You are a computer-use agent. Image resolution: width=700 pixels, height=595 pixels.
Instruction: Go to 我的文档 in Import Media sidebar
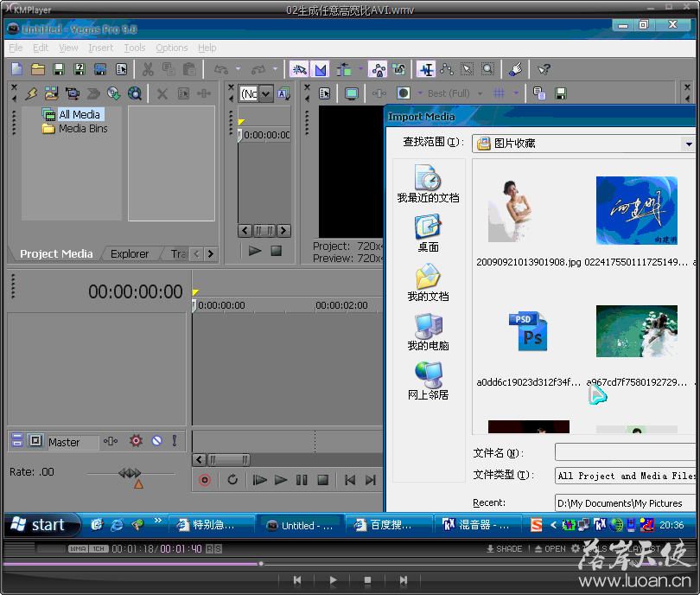(428, 282)
